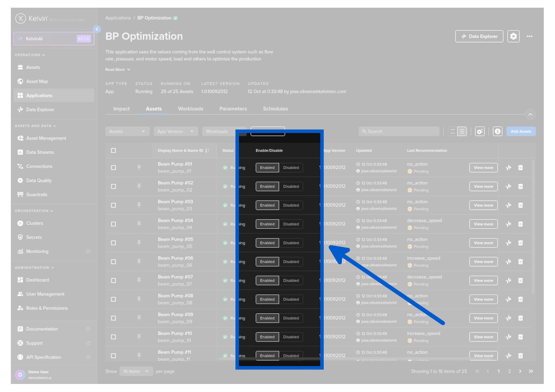Go to the last page of results

point(531,371)
